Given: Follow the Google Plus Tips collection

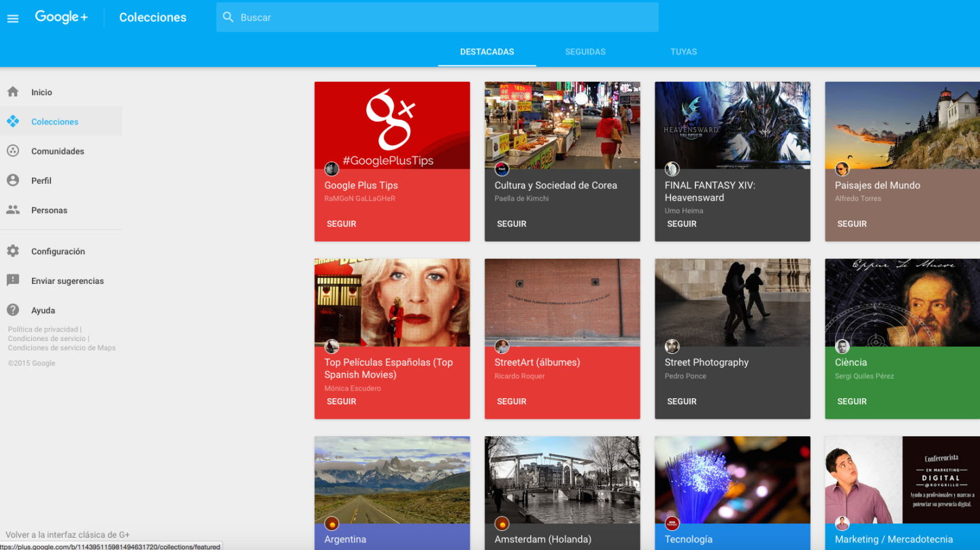Looking at the screenshot, I should pos(342,223).
